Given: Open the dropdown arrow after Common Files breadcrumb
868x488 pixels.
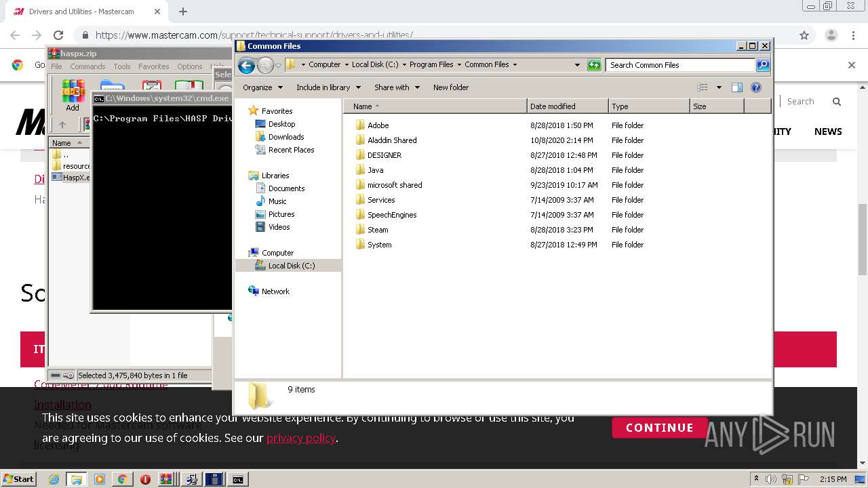Looking at the screenshot, I should [515, 65].
